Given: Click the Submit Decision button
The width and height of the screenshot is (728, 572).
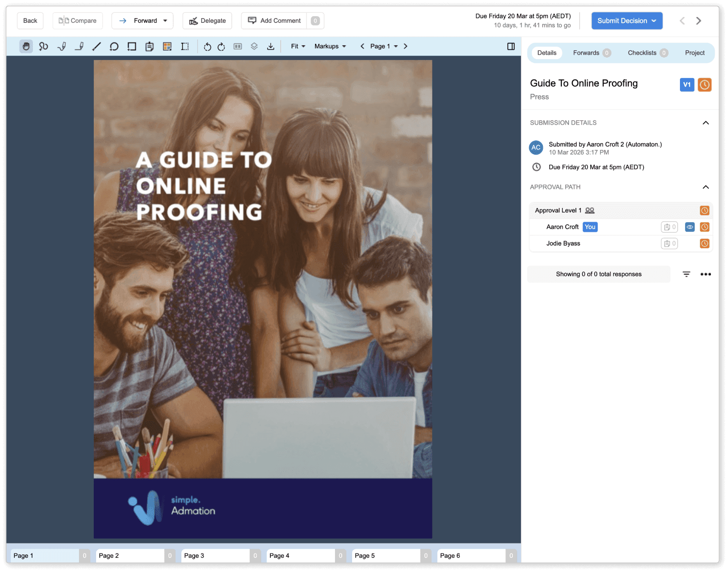Looking at the screenshot, I should pos(627,20).
